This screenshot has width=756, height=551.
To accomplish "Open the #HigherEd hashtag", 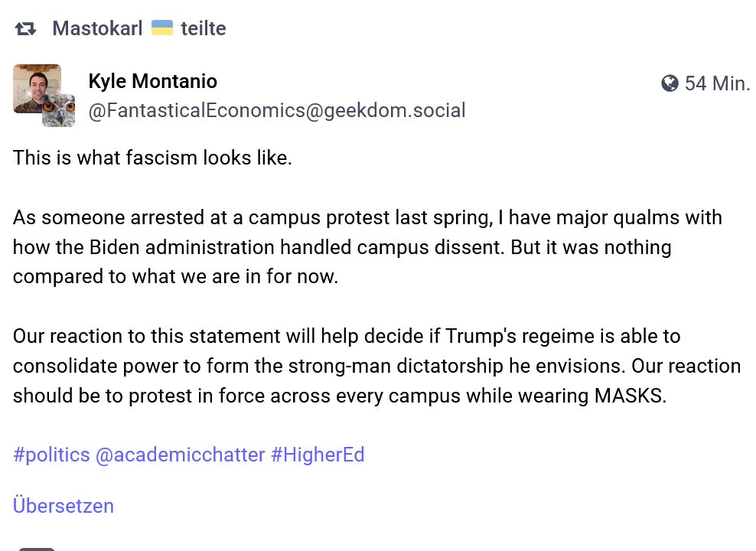I will coord(318,455).
